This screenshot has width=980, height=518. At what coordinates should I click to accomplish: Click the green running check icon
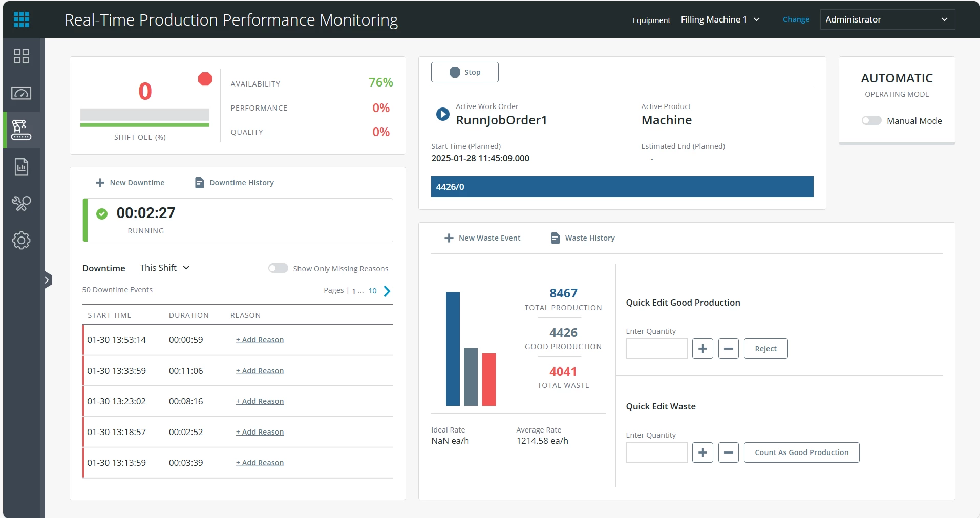pyautogui.click(x=102, y=214)
